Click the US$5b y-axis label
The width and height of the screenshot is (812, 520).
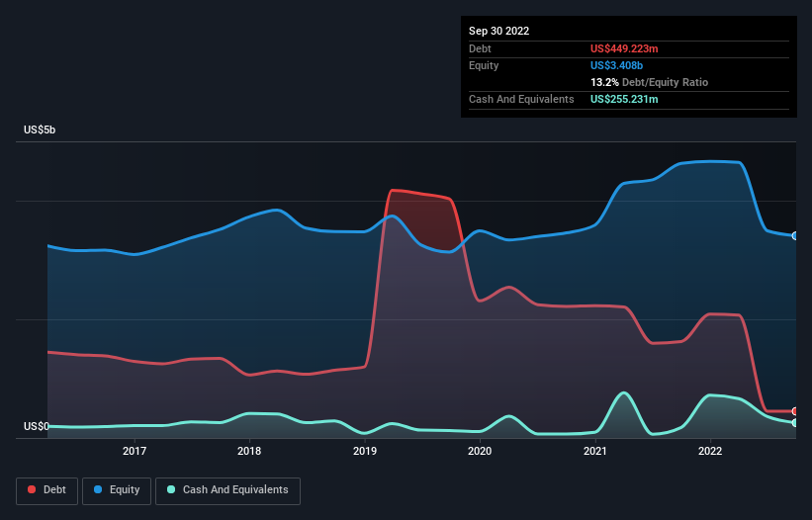click(40, 130)
